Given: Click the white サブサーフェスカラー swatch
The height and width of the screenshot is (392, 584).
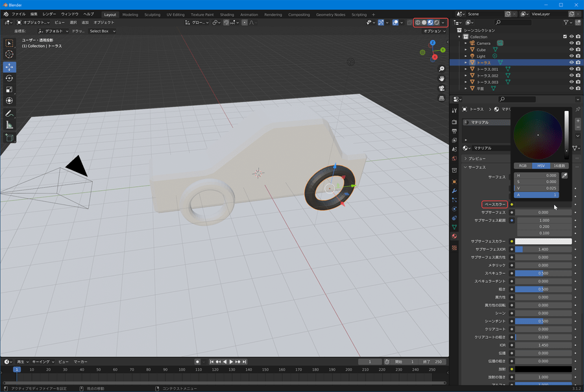Looking at the screenshot, I should click(x=544, y=241).
